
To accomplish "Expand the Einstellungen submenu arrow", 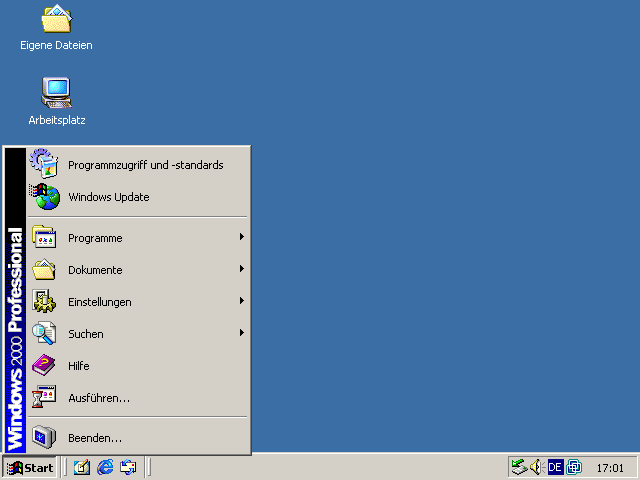I will tap(242, 301).
